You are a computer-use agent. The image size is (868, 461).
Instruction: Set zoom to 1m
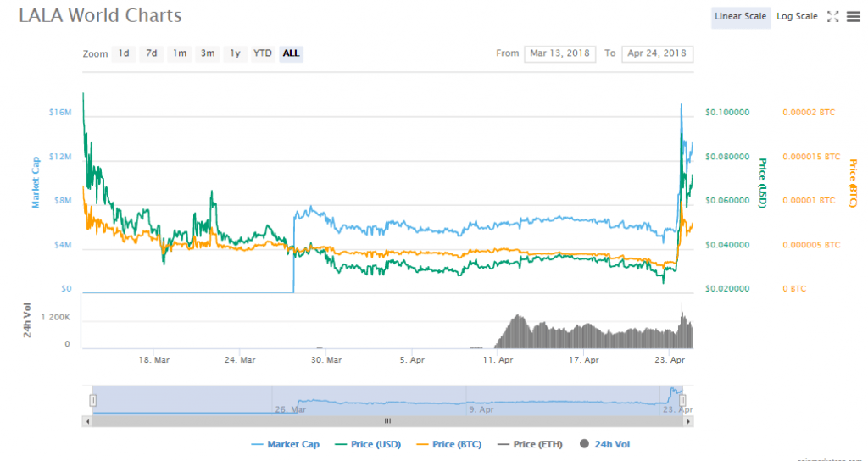(x=180, y=53)
